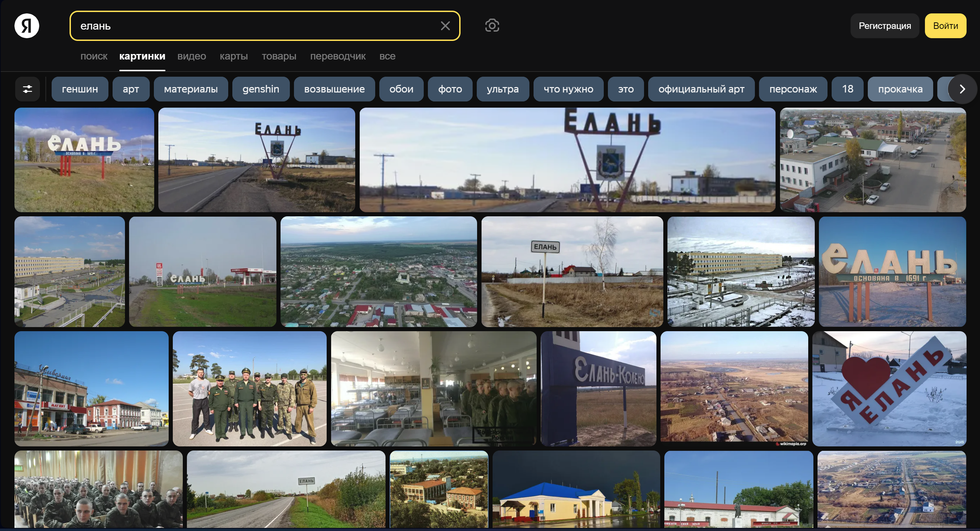Open the поиск tab
The image size is (980, 531).
pyautogui.click(x=94, y=56)
